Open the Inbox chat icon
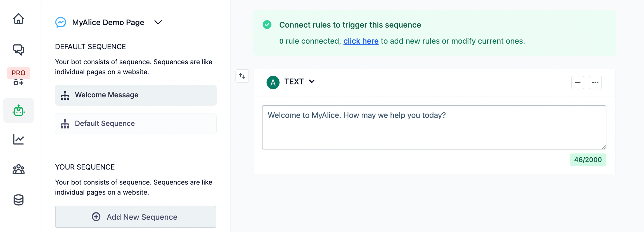The height and width of the screenshot is (232, 644). click(x=18, y=50)
